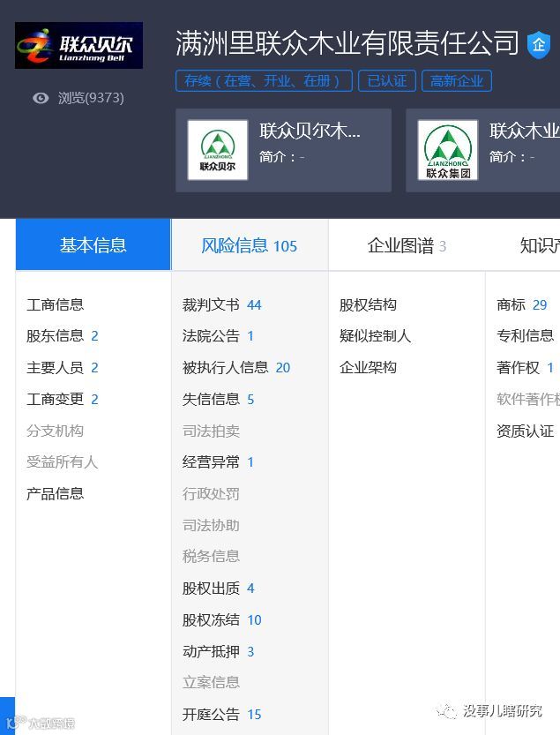Open 股权结构 entry
Image resolution: width=560 pixels, height=735 pixels.
coord(369,304)
